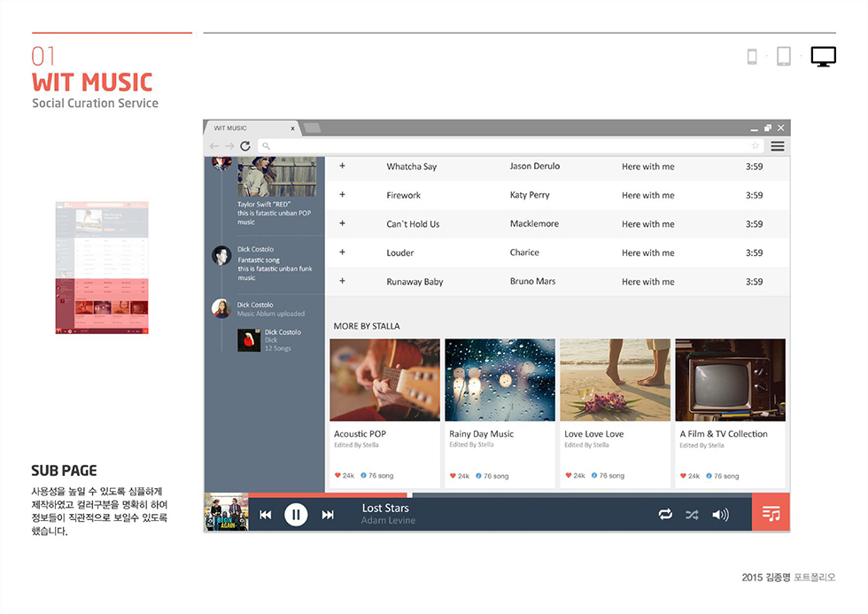The image size is (868, 614).
Task: Like the Love Love Love playlist heart
Action: point(569,476)
